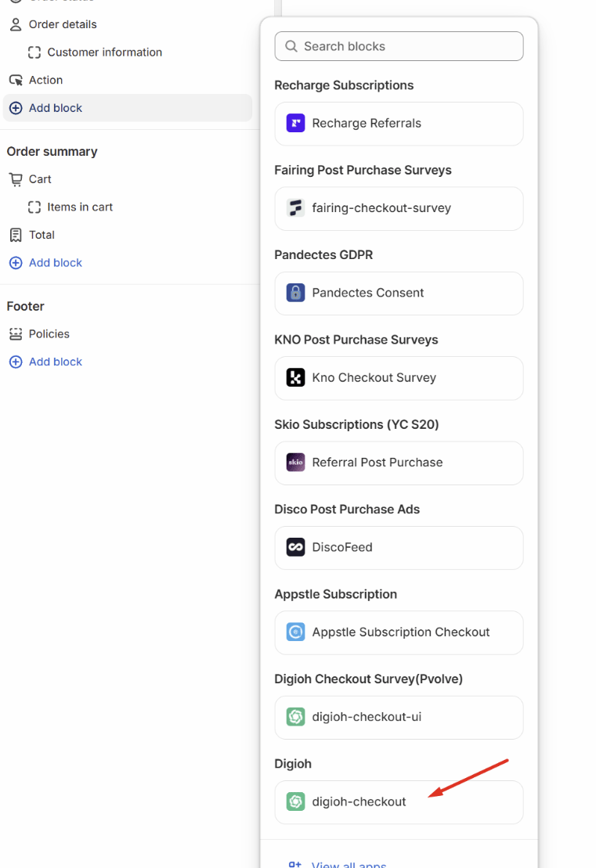Select Items in cart block

(80, 207)
